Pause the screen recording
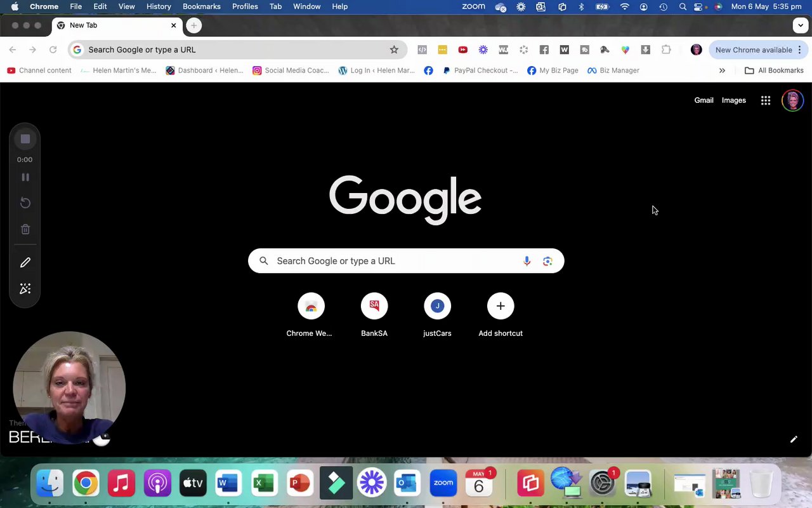812x508 pixels. pyautogui.click(x=25, y=177)
